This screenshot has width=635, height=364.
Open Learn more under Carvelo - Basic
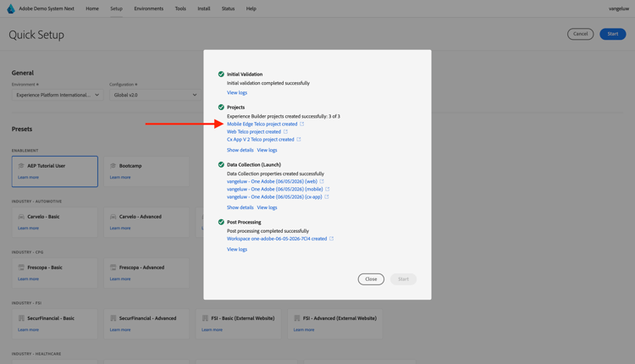[28, 228]
